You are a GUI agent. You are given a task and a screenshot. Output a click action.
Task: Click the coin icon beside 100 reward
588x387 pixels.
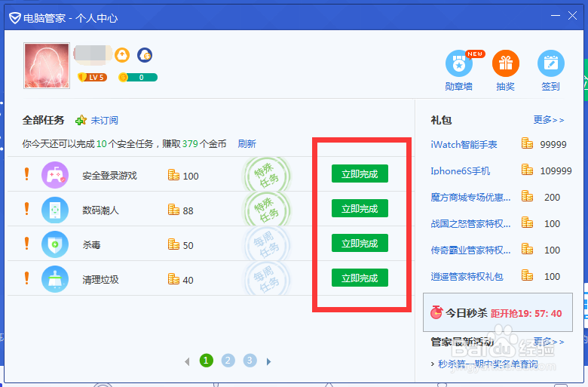coord(173,175)
